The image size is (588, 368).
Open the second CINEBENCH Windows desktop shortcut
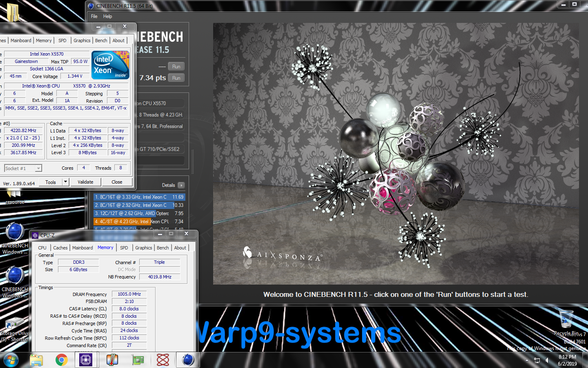(15, 282)
